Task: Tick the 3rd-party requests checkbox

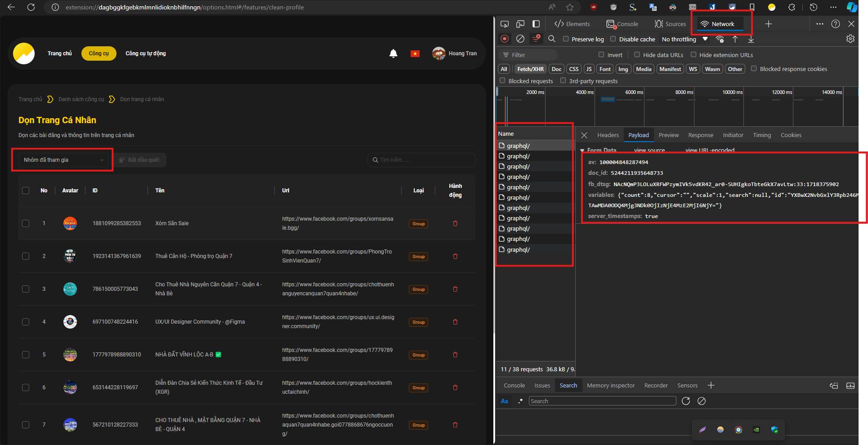Action: tap(563, 81)
